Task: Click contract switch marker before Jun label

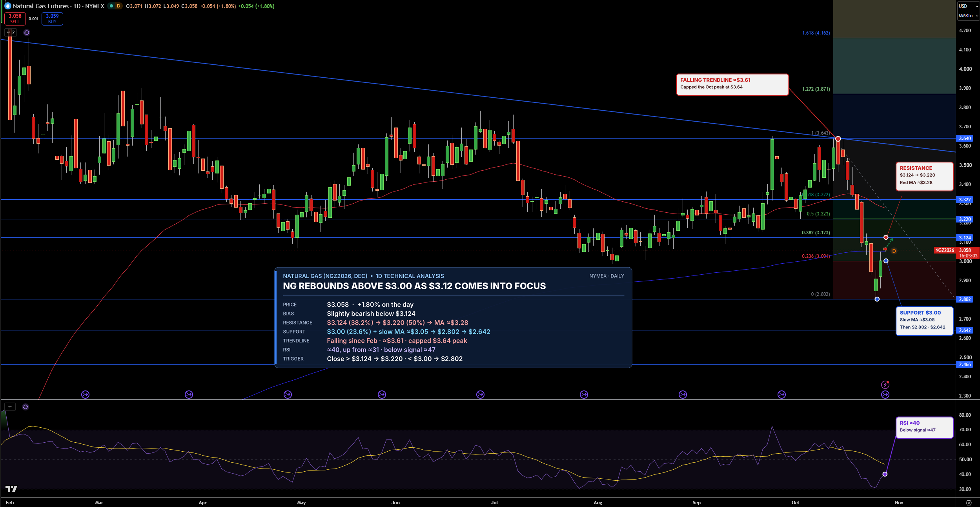Action: click(382, 394)
